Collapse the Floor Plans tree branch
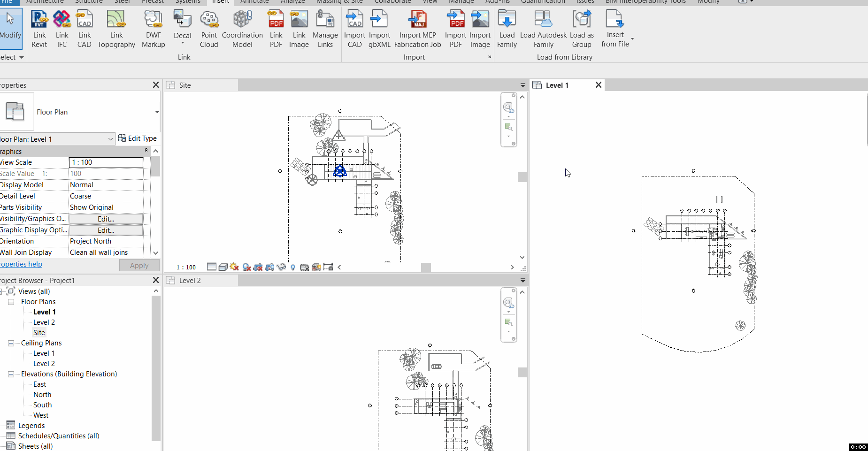868x451 pixels. [11, 302]
